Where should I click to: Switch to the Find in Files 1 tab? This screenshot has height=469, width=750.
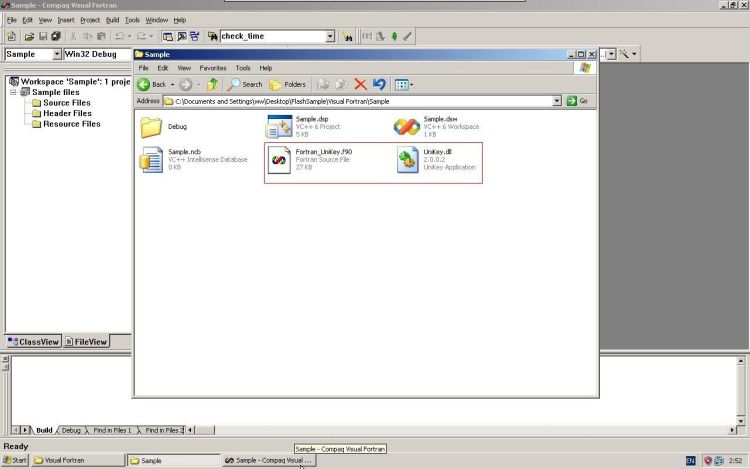point(112,430)
